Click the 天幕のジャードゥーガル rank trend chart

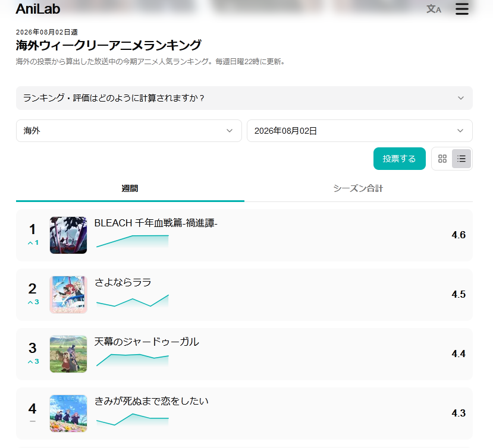[133, 360]
